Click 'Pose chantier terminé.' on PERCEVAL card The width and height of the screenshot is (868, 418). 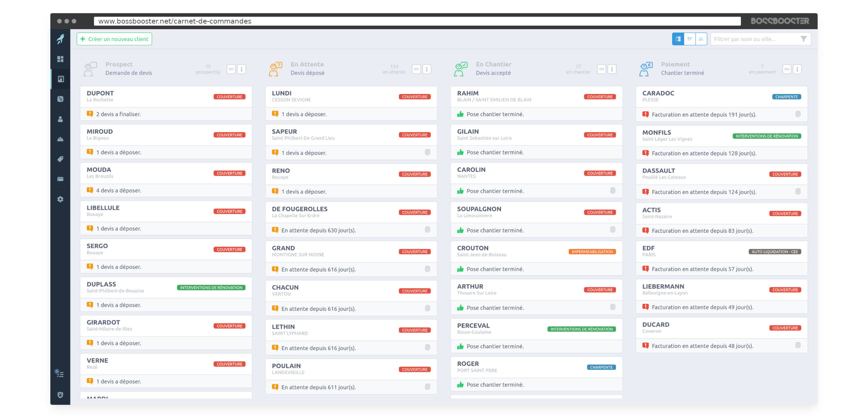[495, 346]
